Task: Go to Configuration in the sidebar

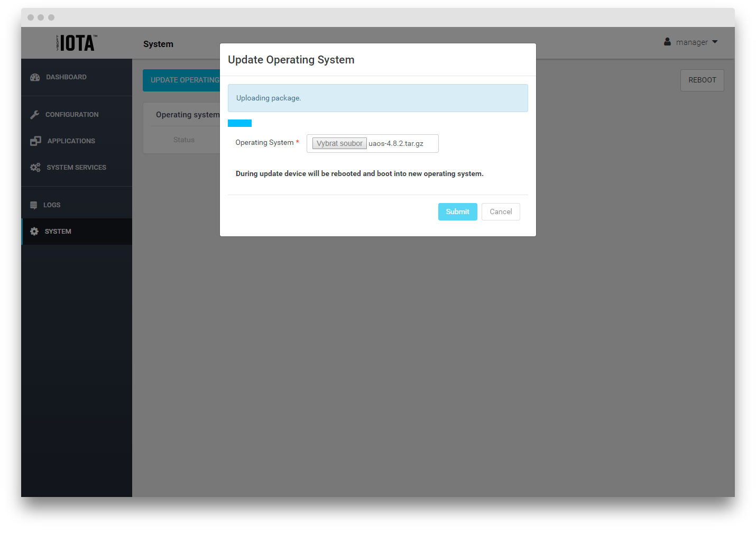Action: coord(72,115)
